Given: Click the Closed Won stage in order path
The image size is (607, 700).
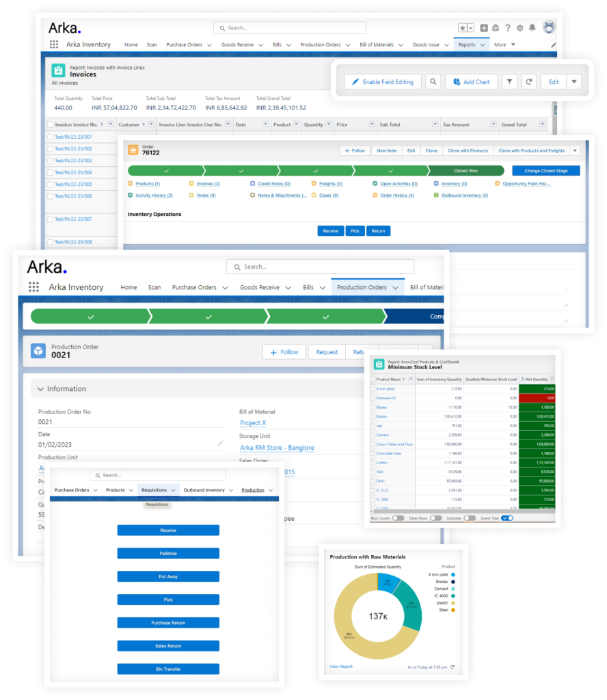Looking at the screenshot, I should (466, 170).
